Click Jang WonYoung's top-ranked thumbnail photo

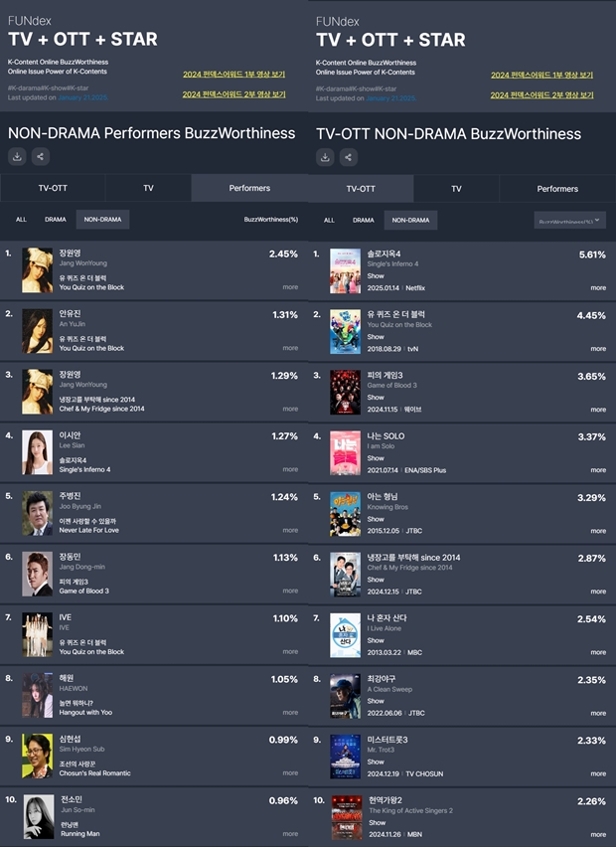coord(37,270)
